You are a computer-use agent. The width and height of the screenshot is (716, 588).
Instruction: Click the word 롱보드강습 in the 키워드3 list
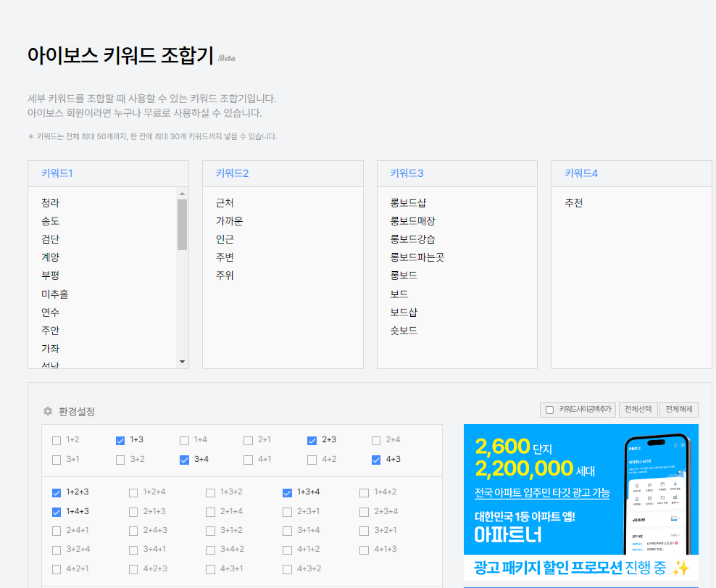click(413, 239)
